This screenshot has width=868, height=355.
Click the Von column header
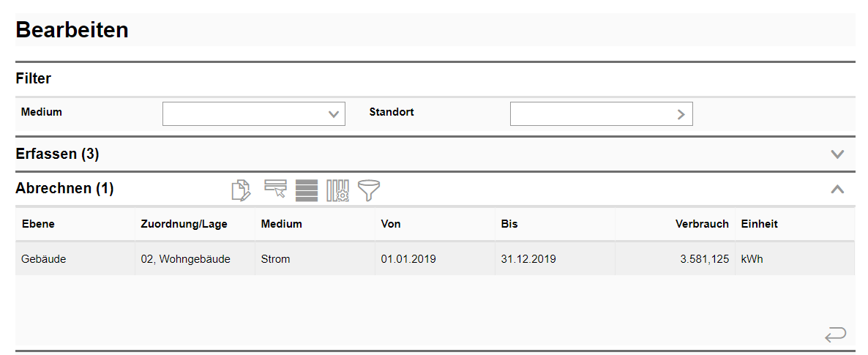391,224
